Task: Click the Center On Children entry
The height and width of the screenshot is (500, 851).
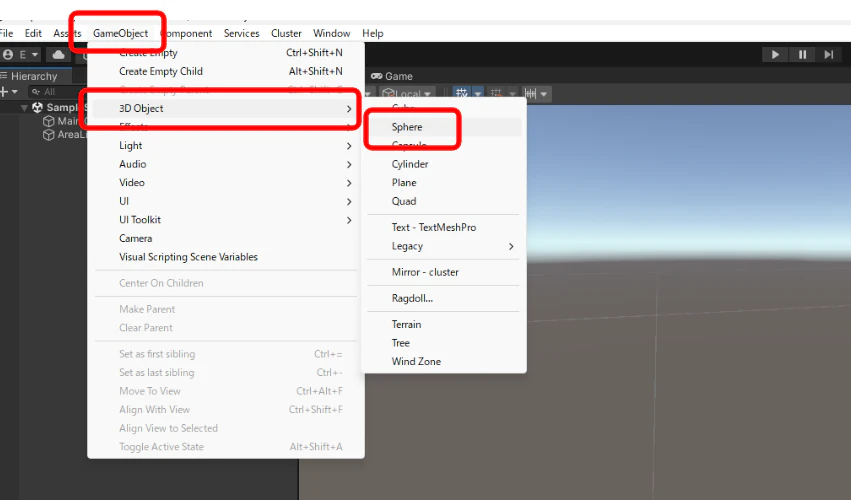Action: (x=226, y=283)
